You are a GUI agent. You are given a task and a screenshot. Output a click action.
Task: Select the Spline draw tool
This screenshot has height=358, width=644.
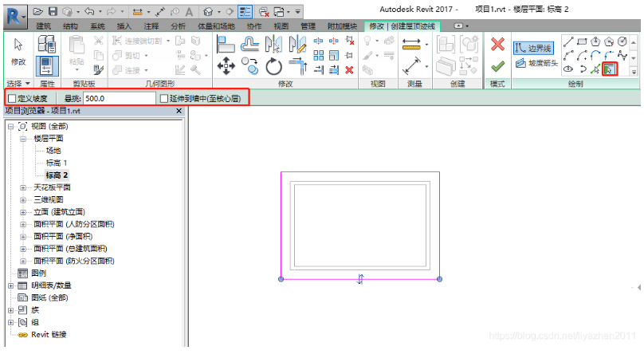(x=622, y=55)
